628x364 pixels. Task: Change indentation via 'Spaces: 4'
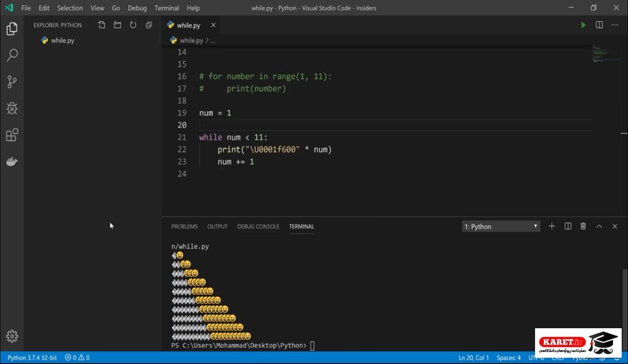509,358
